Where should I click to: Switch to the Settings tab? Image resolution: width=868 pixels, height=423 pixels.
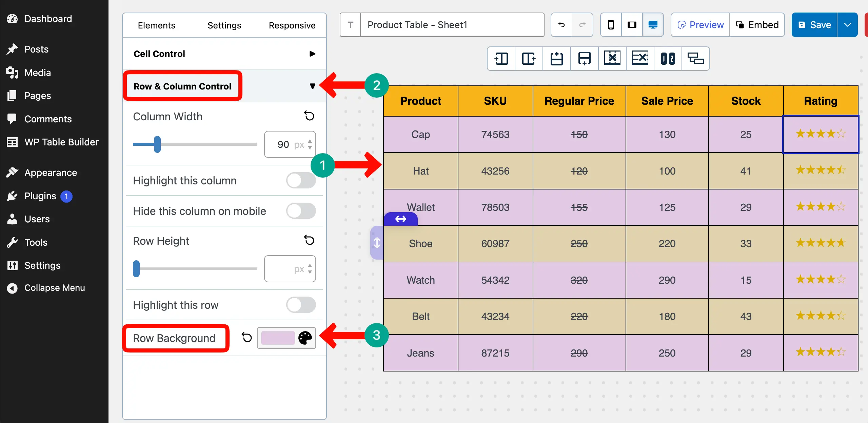tap(224, 25)
